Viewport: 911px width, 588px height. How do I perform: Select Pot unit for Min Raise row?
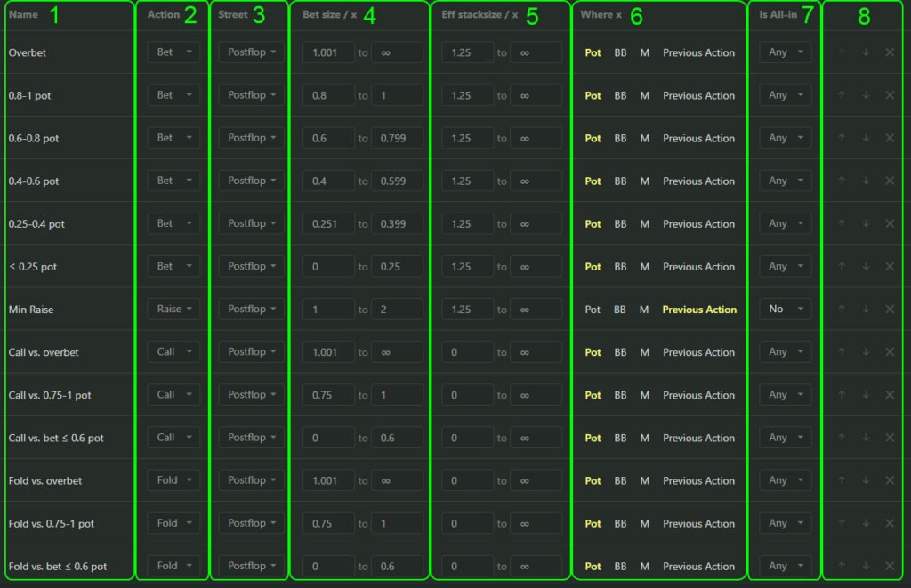coord(593,310)
